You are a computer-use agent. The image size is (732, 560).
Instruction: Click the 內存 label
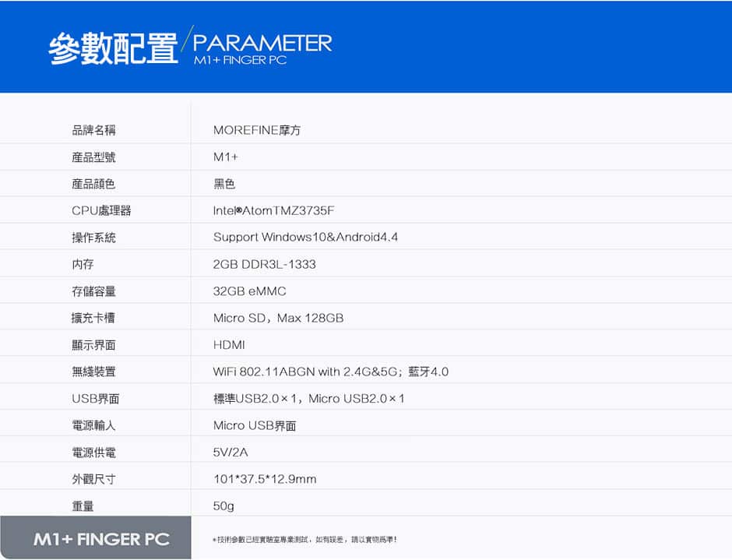(83, 264)
